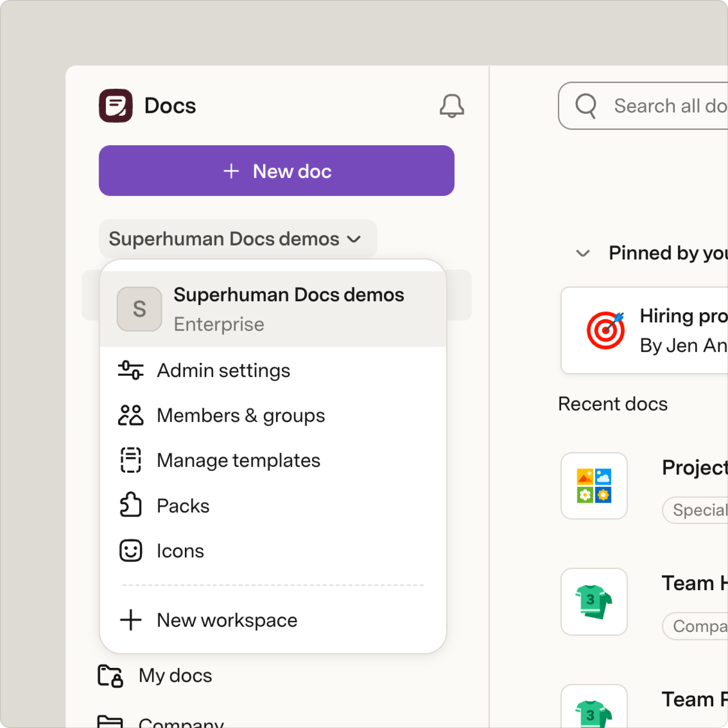This screenshot has height=728, width=728.
Task: Create a new doc with the purple button
Action: click(x=276, y=171)
